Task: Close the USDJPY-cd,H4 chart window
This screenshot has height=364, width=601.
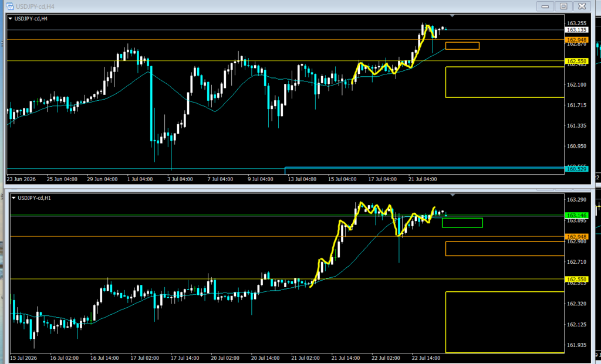Action: [x=582, y=6]
